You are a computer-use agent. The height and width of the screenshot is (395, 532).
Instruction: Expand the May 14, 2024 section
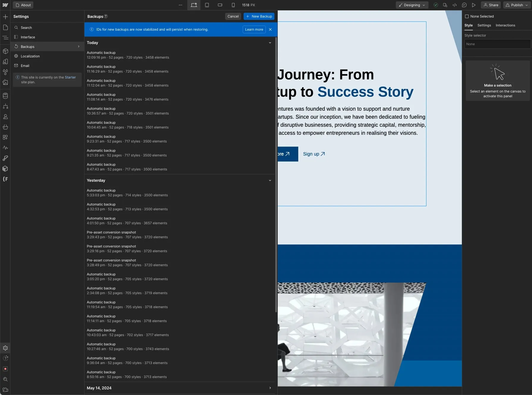(270, 388)
